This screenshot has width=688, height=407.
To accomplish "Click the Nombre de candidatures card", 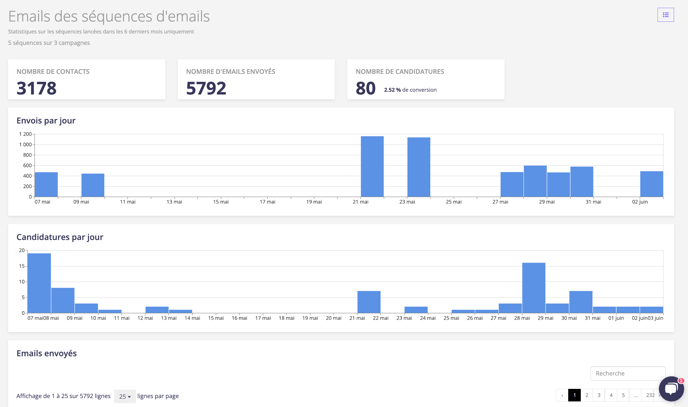I will pos(425,80).
